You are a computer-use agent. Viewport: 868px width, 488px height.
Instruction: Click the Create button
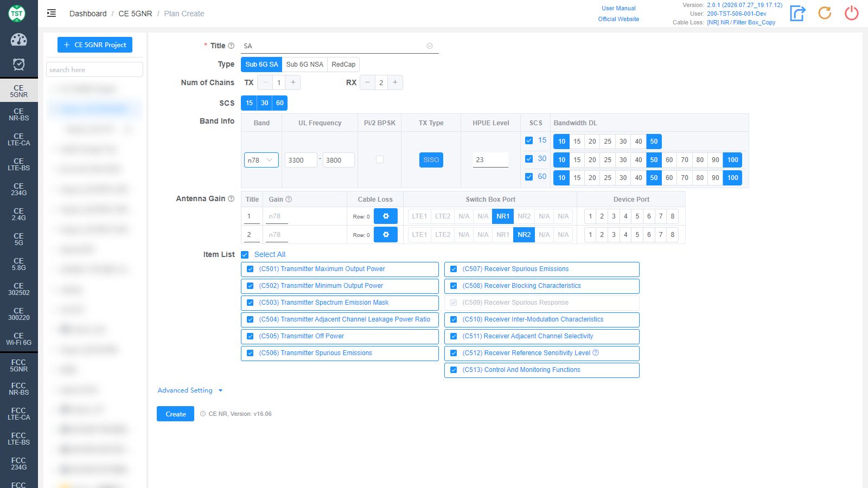176,414
